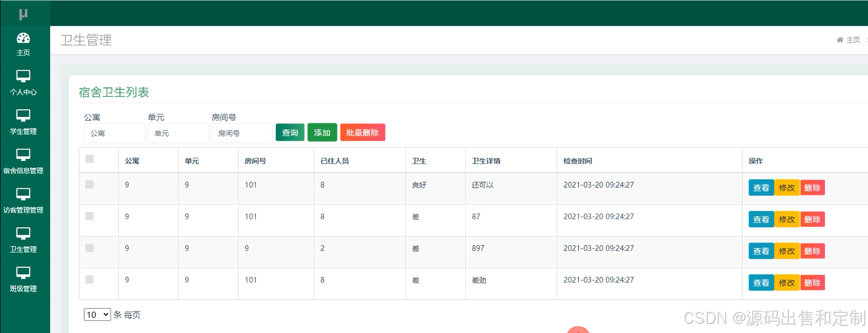
Task: Click 删除 for the 897 row
Action: click(x=812, y=251)
